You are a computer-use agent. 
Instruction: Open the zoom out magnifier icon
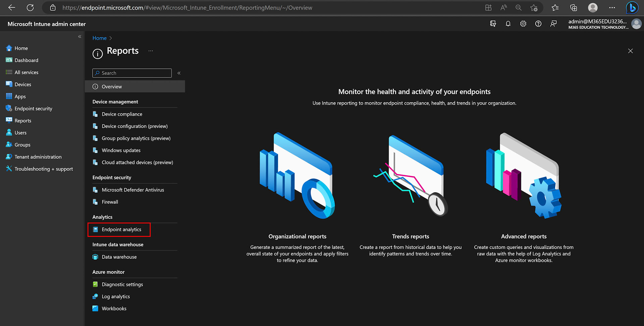(519, 7)
